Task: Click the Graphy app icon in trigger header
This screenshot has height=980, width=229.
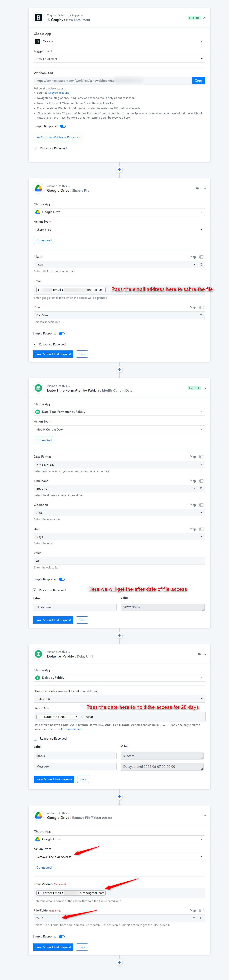Action: (x=38, y=18)
